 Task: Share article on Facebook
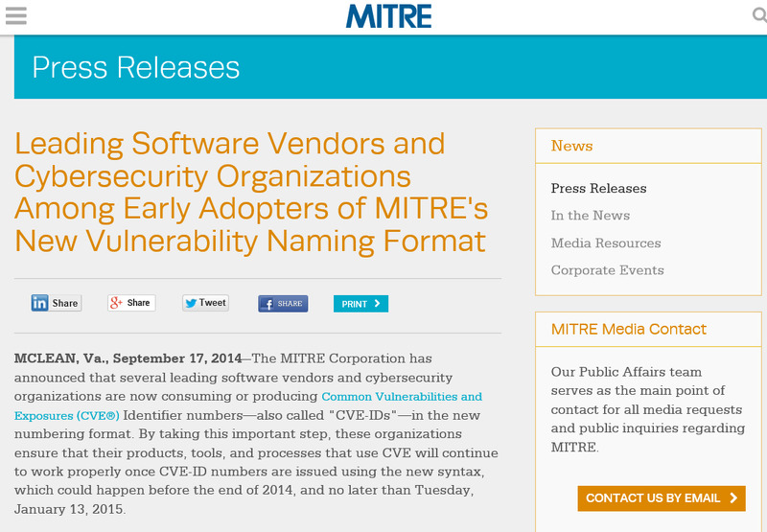point(283,304)
